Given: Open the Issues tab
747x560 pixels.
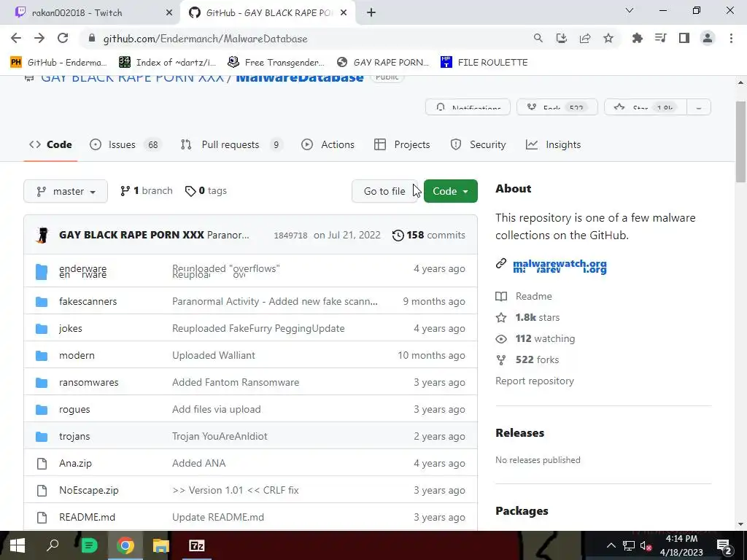Looking at the screenshot, I should tap(126, 145).
